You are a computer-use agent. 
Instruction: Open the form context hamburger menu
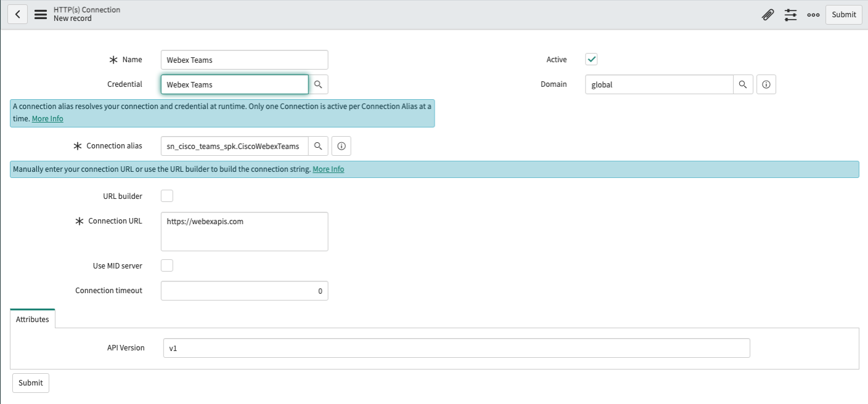tap(41, 14)
